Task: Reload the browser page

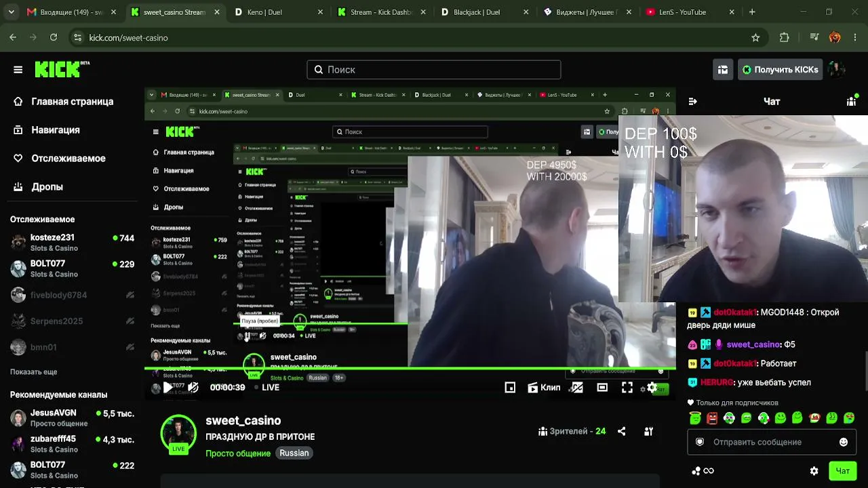Action: (x=54, y=38)
